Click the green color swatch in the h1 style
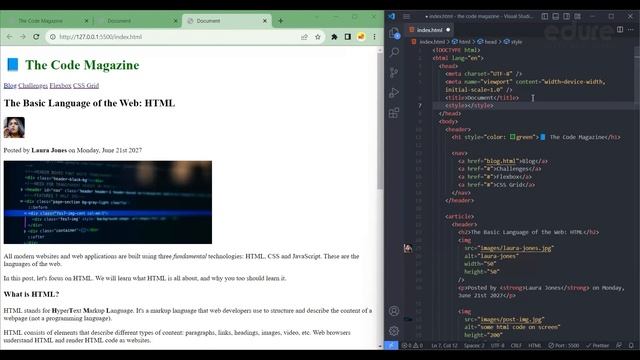The image size is (640, 360). [x=512, y=137]
